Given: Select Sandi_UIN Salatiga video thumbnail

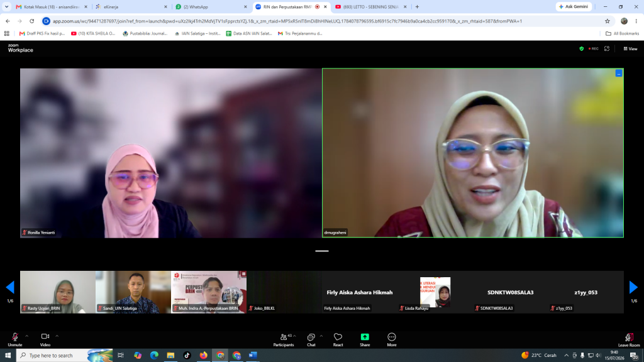Looking at the screenshot, I should coord(133,292).
